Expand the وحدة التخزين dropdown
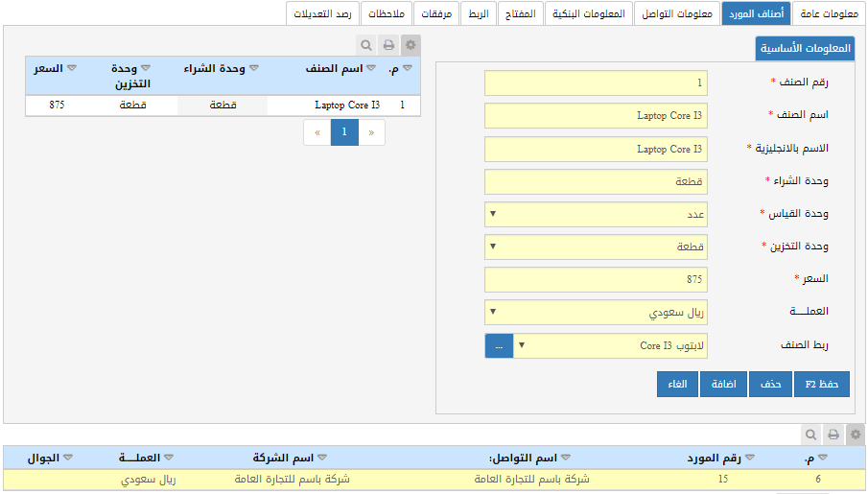Viewport: 868px width, 494px height. [494, 247]
